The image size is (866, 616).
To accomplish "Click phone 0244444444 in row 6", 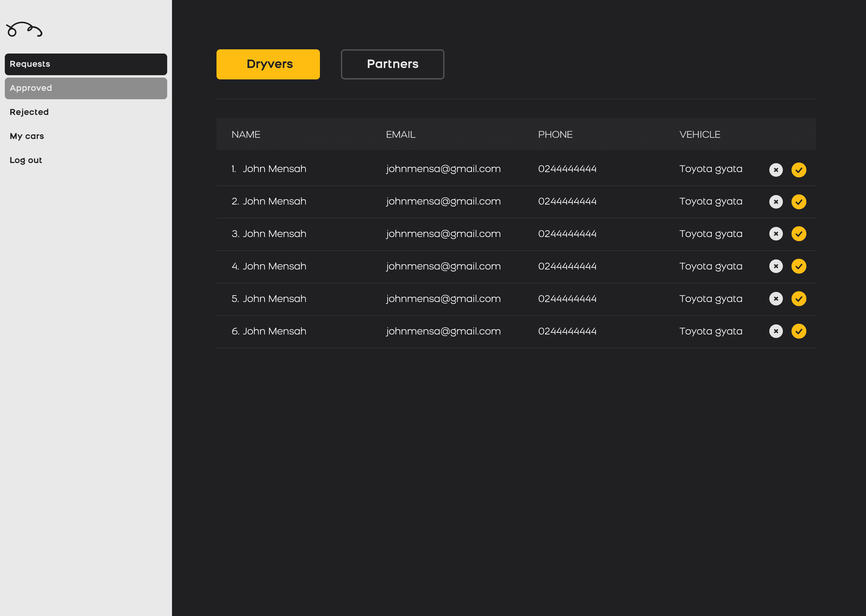I will pos(567,331).
